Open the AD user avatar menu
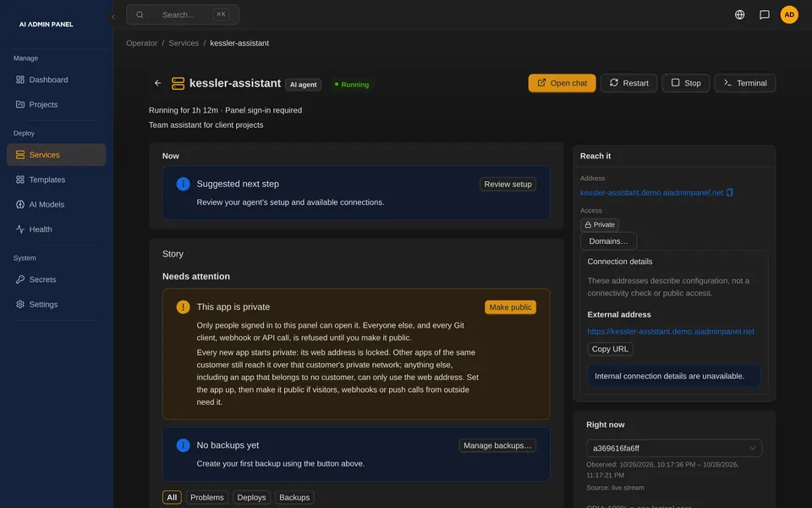812x508 pixels. click(x=788, y=14)
